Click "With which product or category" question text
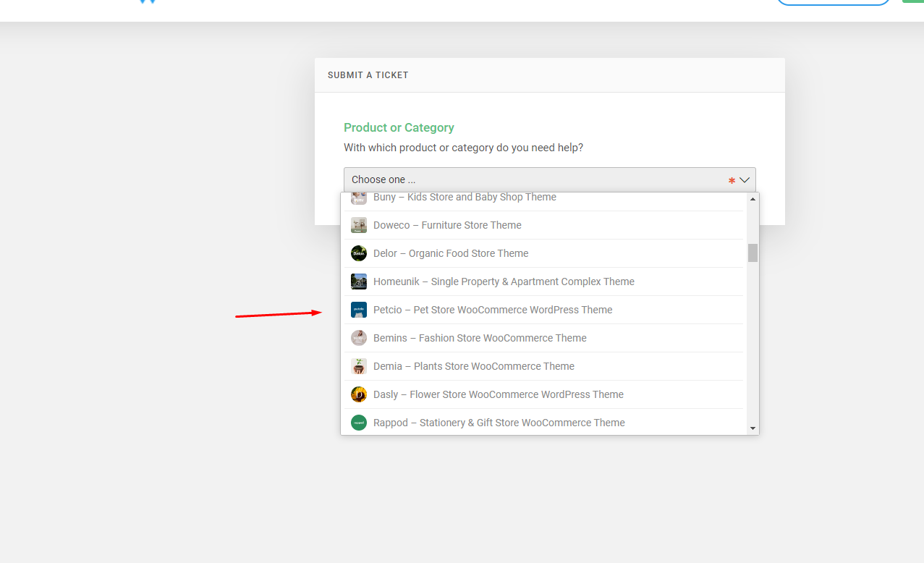Image resolution: width=924 pixels, height=563 pixels. pyautogui.click(x=463, y=148)
